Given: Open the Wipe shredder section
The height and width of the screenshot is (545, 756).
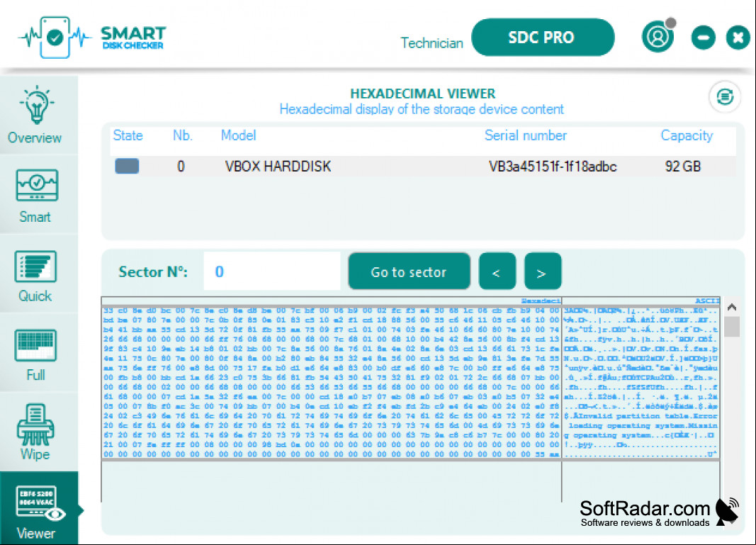Looking at the screenshot, I should (x=35, y=432).
